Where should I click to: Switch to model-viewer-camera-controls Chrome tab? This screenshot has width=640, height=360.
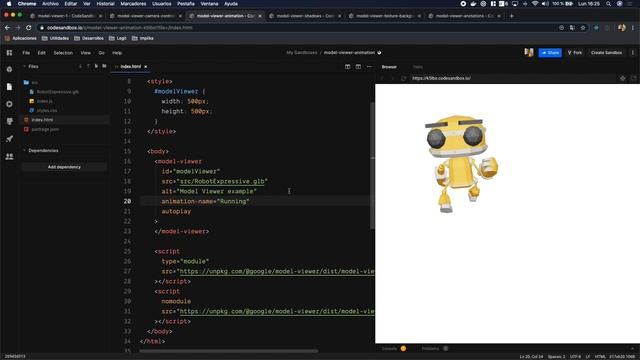146,16
